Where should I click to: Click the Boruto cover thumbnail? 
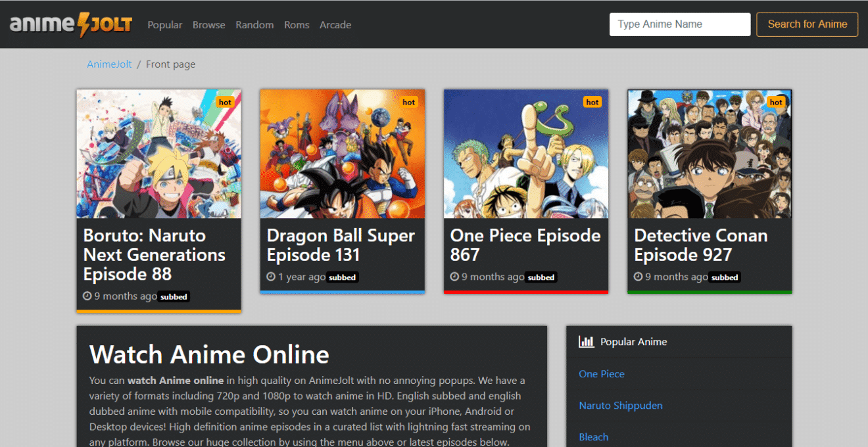159,154
